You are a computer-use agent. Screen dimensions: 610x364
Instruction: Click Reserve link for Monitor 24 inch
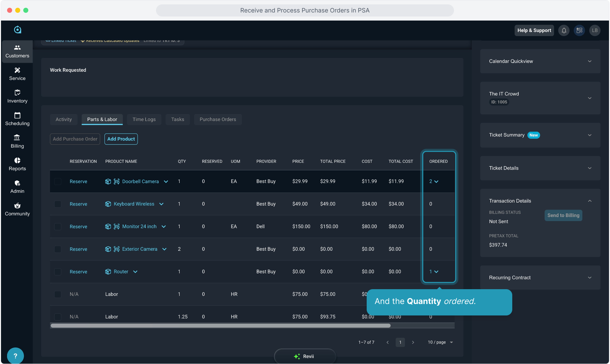(78, 226)
